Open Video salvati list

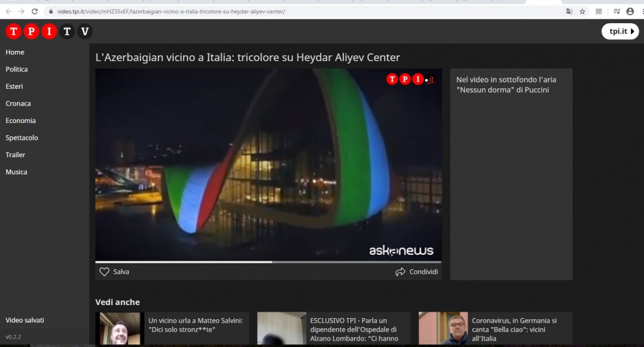[x=24, y=321]
